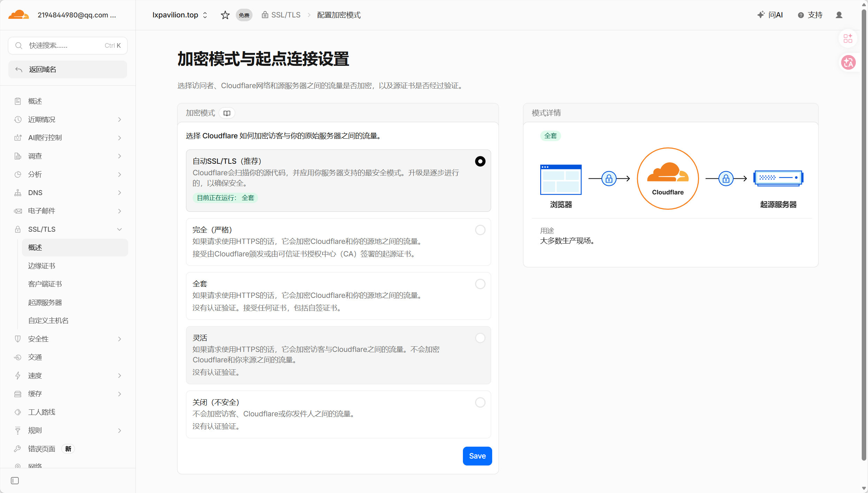Click the pink translate floating icon
Image resolution: width=868 pixels, height=493 pixels.
point(848,62)
